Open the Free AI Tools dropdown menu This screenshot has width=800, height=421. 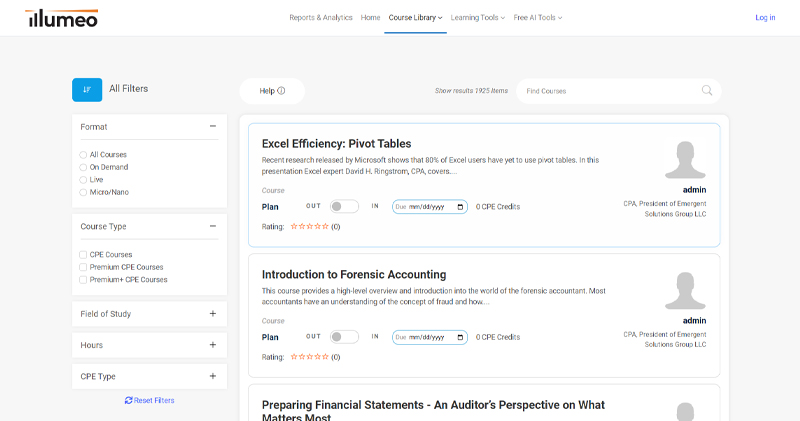538,17
